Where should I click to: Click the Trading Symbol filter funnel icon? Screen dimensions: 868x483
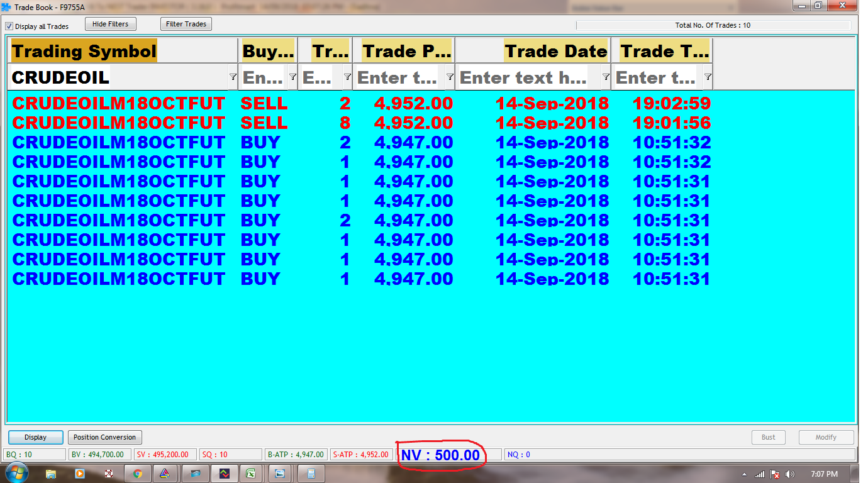point(233,77)
